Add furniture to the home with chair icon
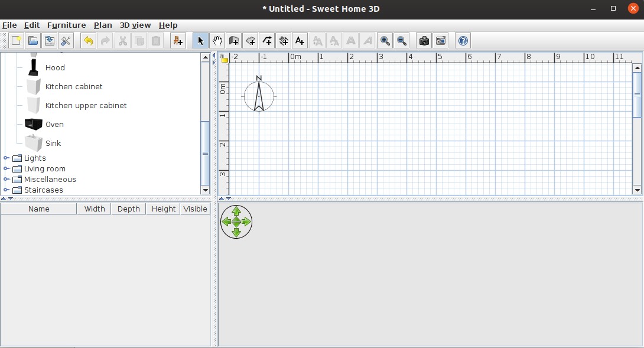 178,41
